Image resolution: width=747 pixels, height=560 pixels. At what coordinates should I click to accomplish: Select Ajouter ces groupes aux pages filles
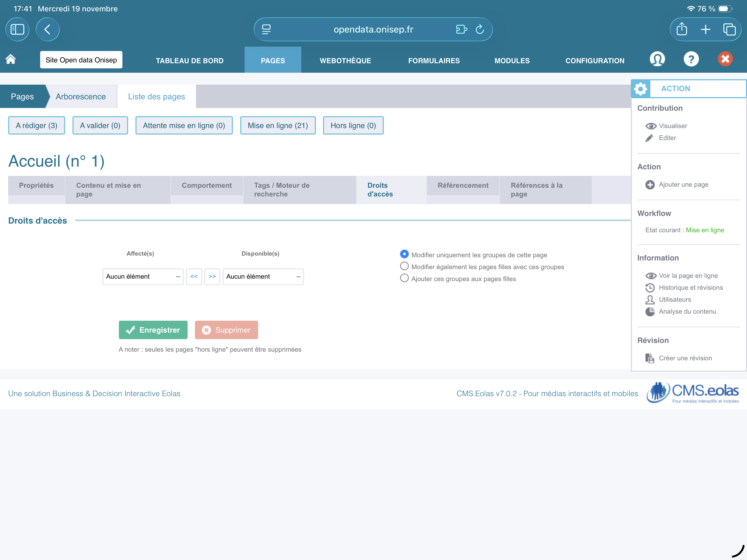[x=404, y=278]
